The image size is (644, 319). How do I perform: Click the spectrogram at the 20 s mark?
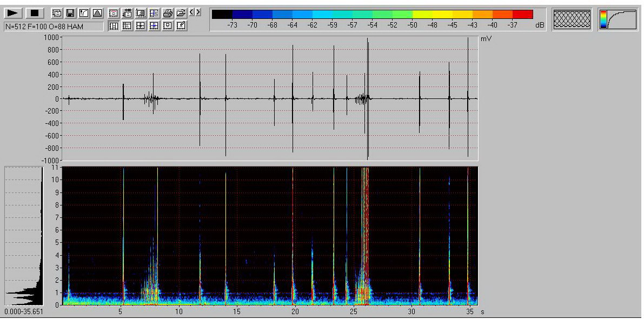coord(295,236)
